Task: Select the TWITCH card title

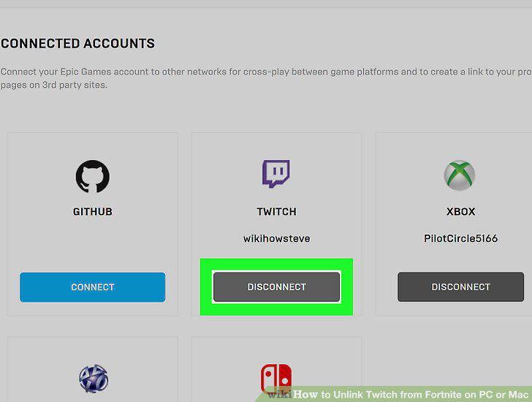Action: coord(276,212)
